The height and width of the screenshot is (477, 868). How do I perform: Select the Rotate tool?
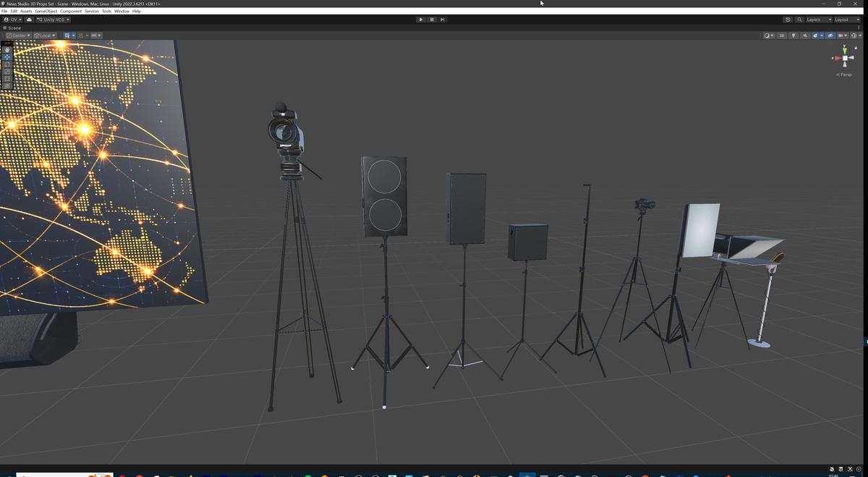point(7,64)
